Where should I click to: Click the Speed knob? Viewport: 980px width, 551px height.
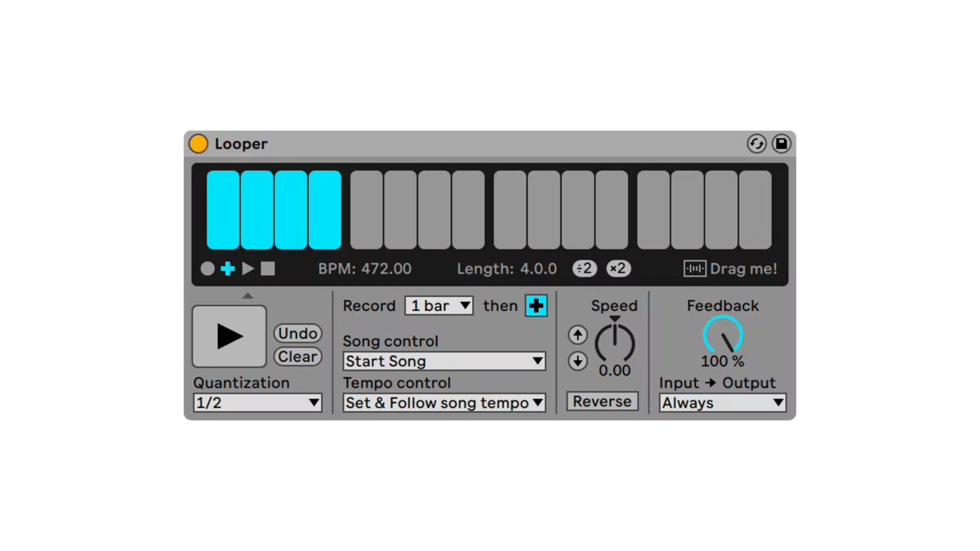(x=615, y=341)
